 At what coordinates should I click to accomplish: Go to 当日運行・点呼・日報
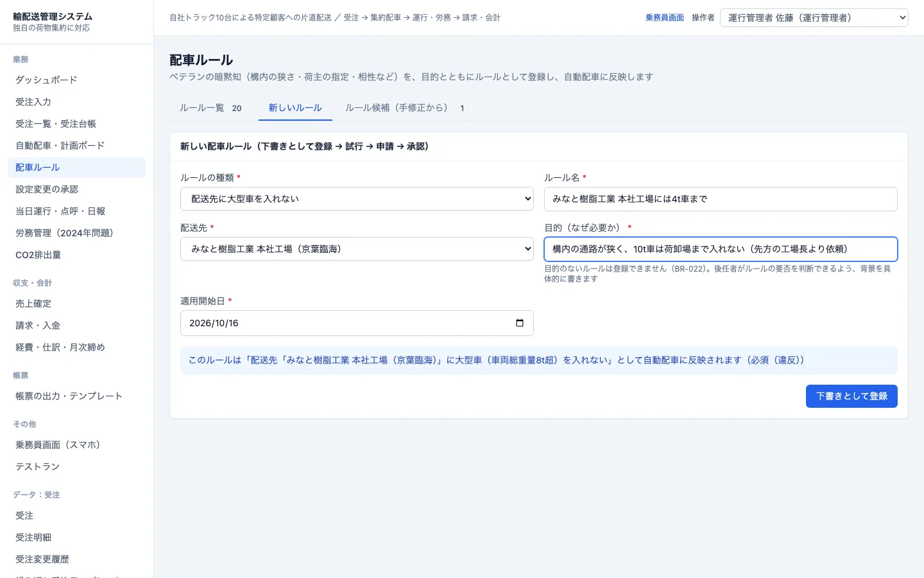click(x=76, y=211)
